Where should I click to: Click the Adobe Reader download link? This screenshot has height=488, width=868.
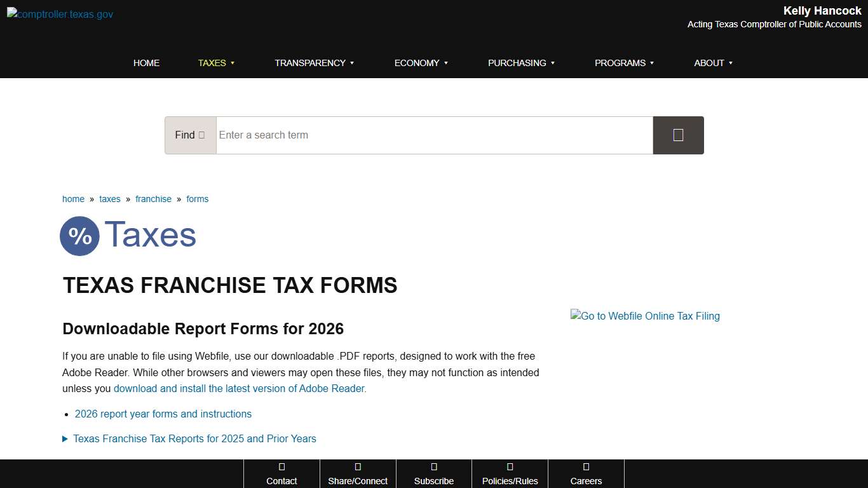tap(240, 388)
